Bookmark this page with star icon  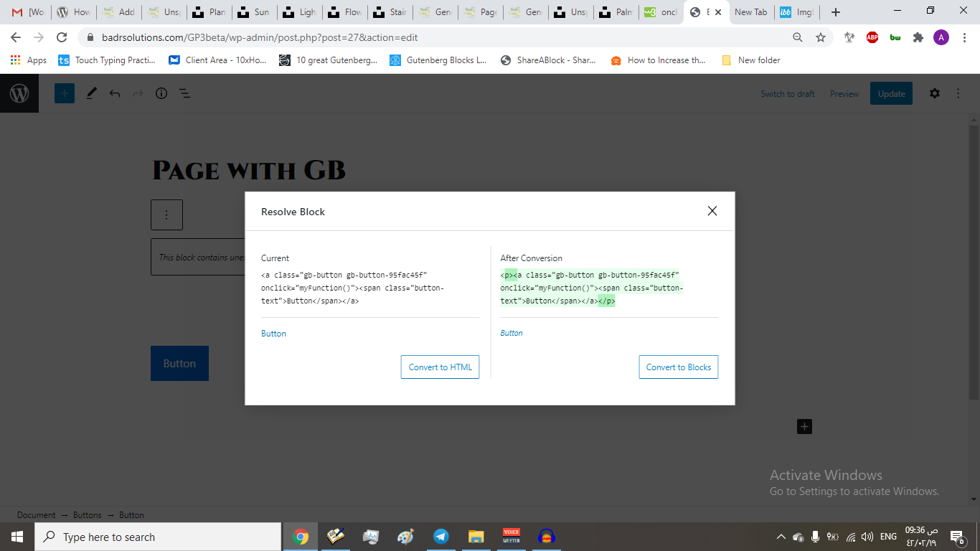(x=821, y=37)
